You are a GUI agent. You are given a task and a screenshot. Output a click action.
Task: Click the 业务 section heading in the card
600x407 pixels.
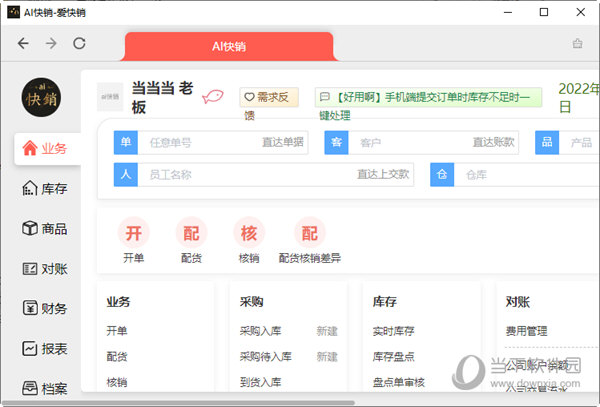pyautogui.click(x=118, y=302)
